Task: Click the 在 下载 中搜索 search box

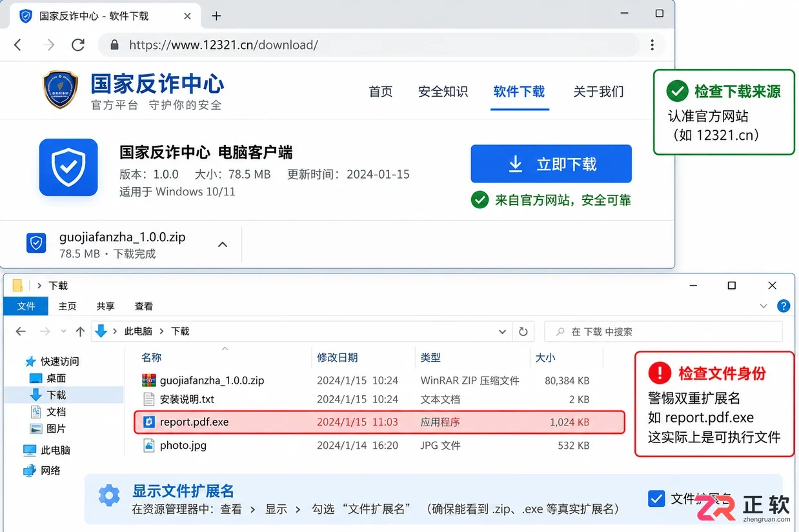Action: (663, 331)
